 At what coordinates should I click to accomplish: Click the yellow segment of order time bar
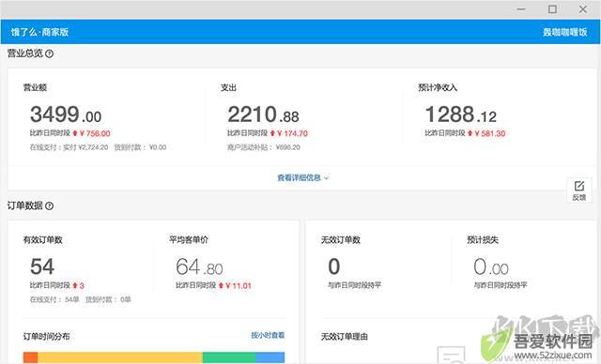(120, 357)
